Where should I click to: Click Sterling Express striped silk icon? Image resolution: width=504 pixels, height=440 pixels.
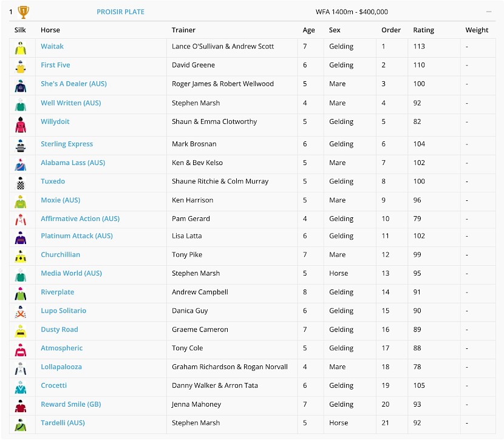tap(21, 146)
